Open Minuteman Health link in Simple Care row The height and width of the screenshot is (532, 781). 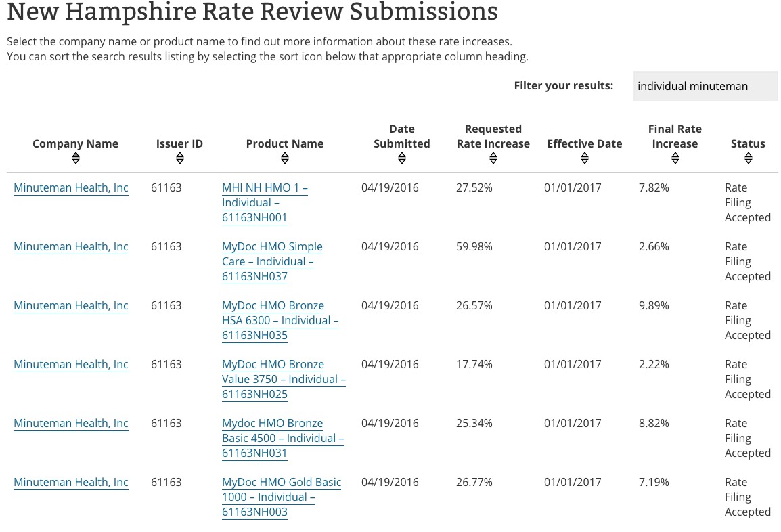coord(71,246)
